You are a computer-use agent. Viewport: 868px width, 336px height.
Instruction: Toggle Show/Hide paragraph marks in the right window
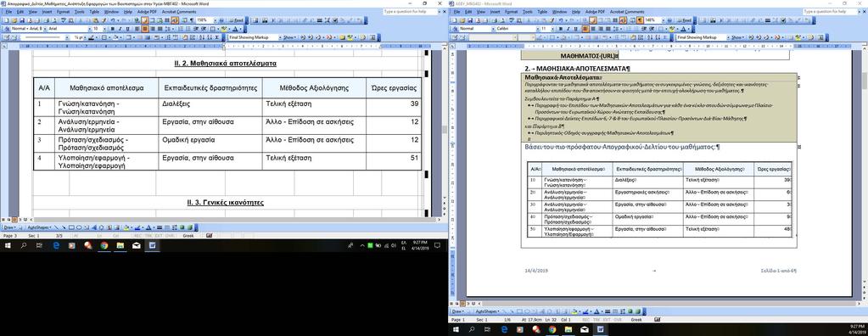click(x=640, y=20)
